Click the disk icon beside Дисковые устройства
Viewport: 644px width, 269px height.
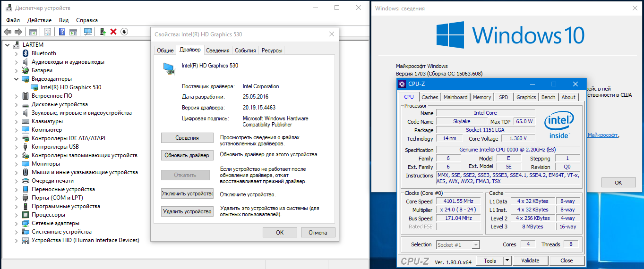click(26, 104)
